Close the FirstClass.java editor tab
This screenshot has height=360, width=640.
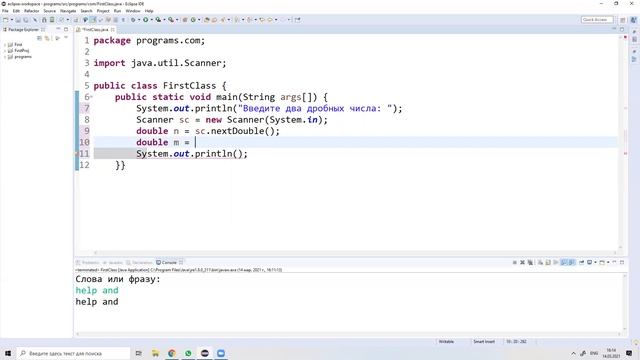[113, 30]
